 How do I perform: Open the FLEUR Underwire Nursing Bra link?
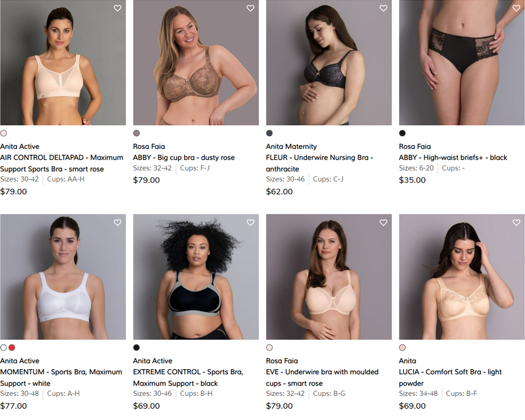[x=319, y=163]
